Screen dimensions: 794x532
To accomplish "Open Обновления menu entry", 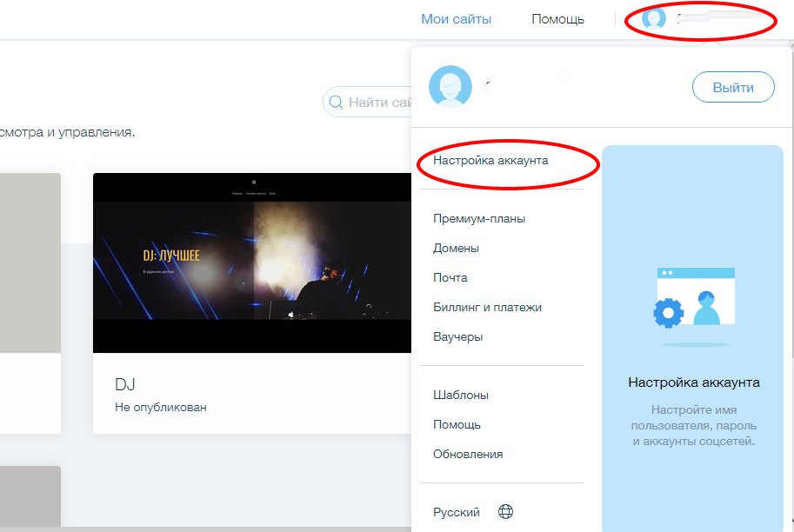I will (468, 455).
